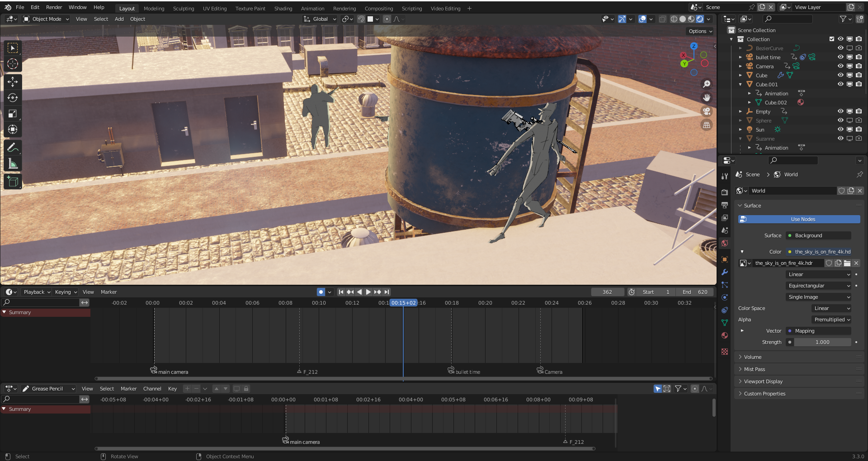Click the bullet time timeline marker

coord(451,371)
